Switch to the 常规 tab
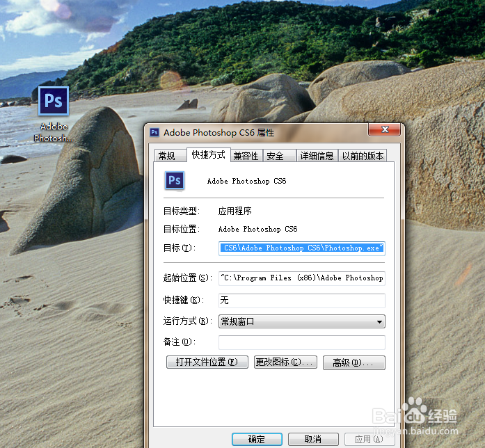 coord(170,156)
